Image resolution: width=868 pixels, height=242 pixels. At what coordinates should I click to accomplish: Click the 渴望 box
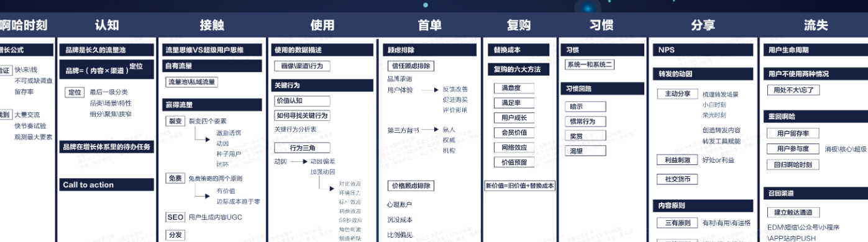click(x=585, y=151)
